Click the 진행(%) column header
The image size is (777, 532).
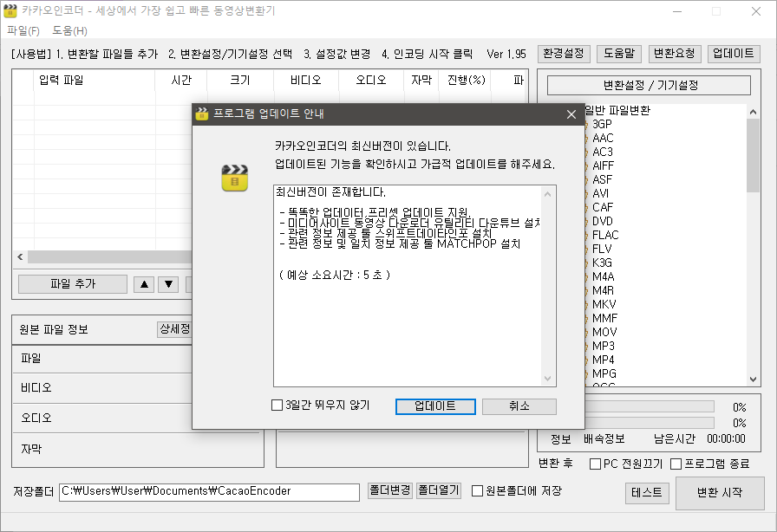point(466,81)
